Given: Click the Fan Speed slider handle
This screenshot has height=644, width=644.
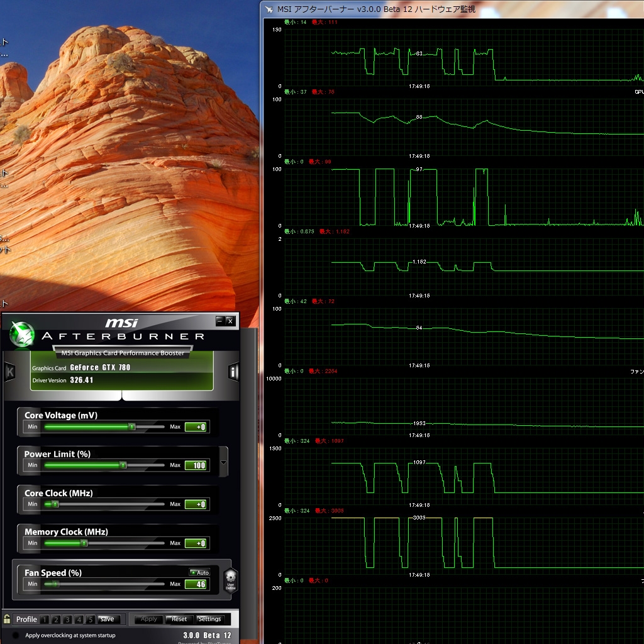Looking at the screenshot, I should click(55, 584).
